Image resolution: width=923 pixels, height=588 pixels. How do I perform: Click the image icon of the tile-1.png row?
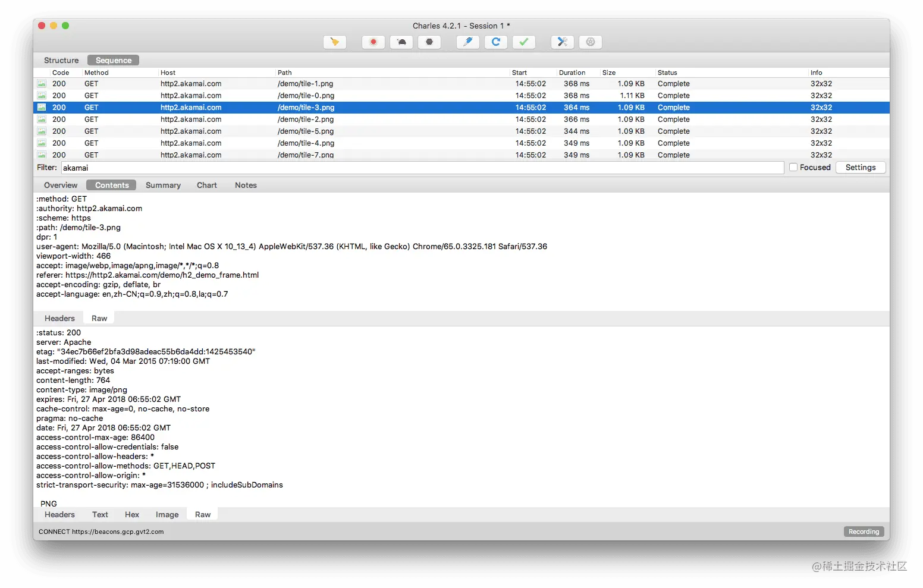42,84
